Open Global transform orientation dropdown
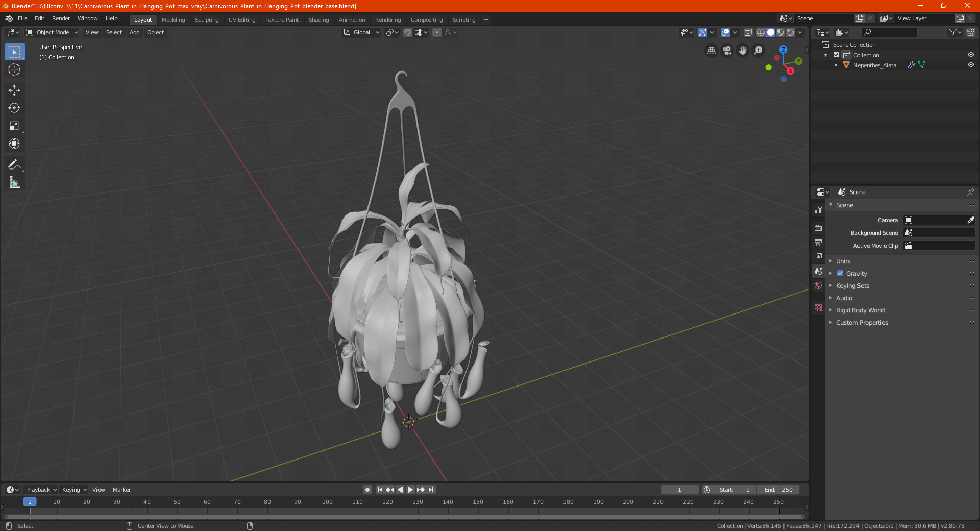 click(x=361, y=32)
